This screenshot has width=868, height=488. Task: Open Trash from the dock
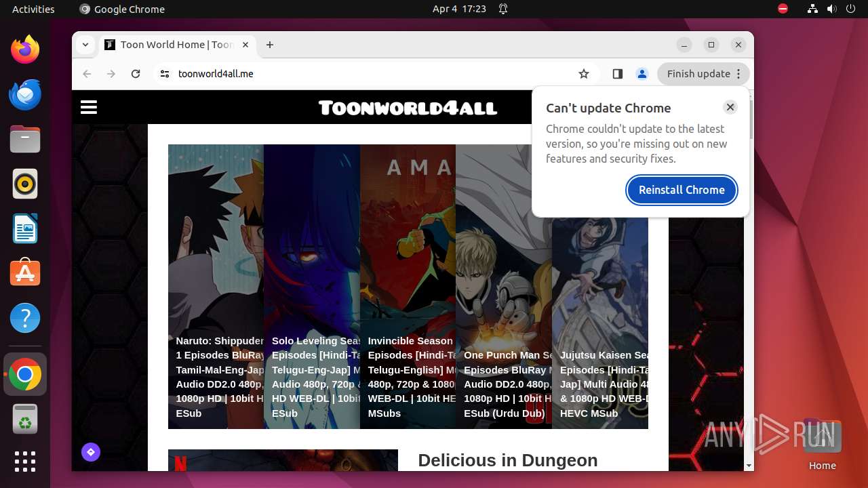[x=25, y=419]
